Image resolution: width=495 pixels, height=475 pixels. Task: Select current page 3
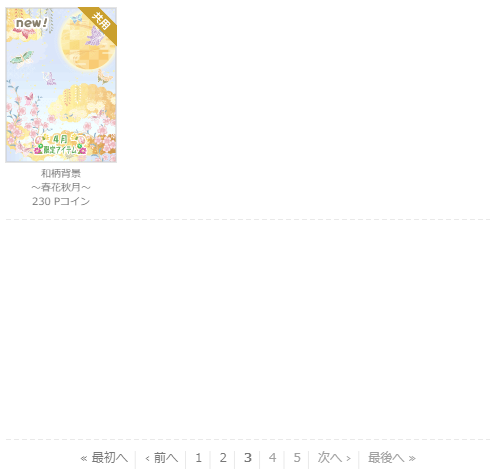coord(248,458)
